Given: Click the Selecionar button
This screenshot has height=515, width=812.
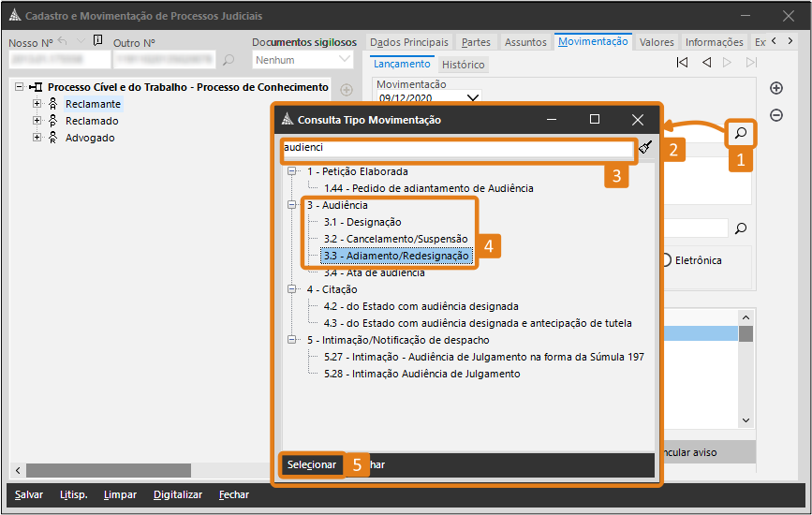Looking at the screenshot, I should 312,464.
